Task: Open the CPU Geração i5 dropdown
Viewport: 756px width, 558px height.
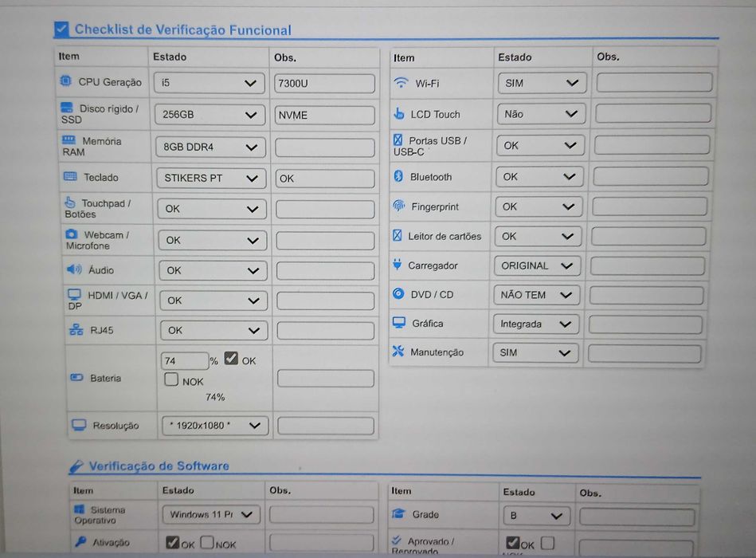Action: coord(210,83)
